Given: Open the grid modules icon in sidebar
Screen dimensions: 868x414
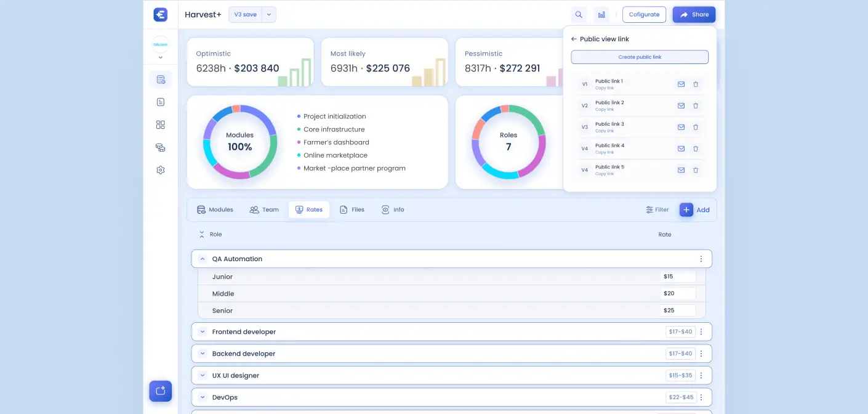Looking at the screenshot, I should (x=161, y=125).
